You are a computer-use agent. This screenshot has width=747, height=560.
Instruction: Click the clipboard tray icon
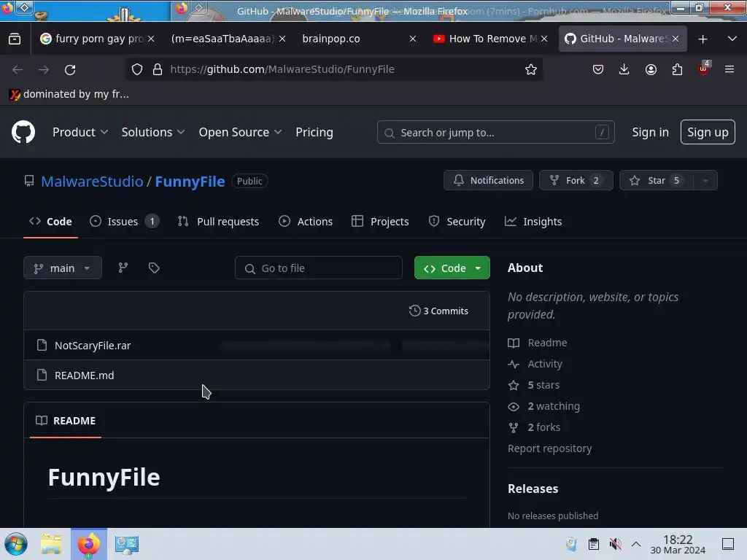pyautogui.click(x=594, y=544)
